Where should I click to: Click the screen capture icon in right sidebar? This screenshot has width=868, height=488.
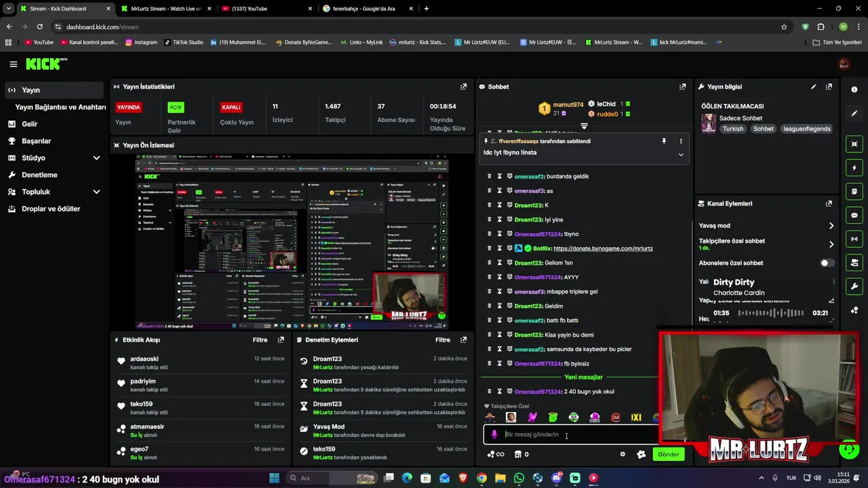coord(854,144)
